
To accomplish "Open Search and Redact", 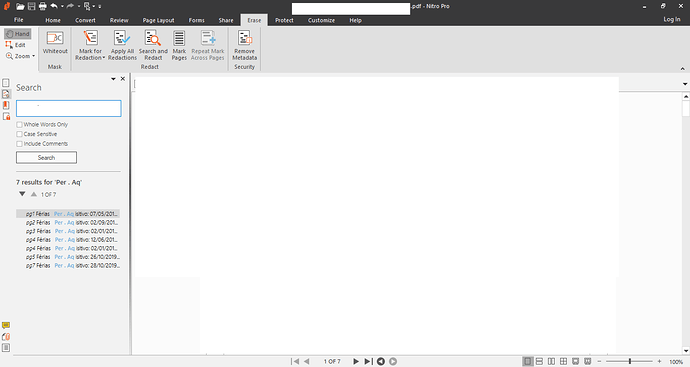I will [x=153, y=45].
